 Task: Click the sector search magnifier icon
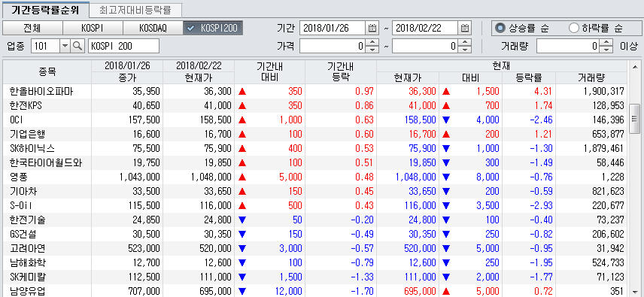78,46
